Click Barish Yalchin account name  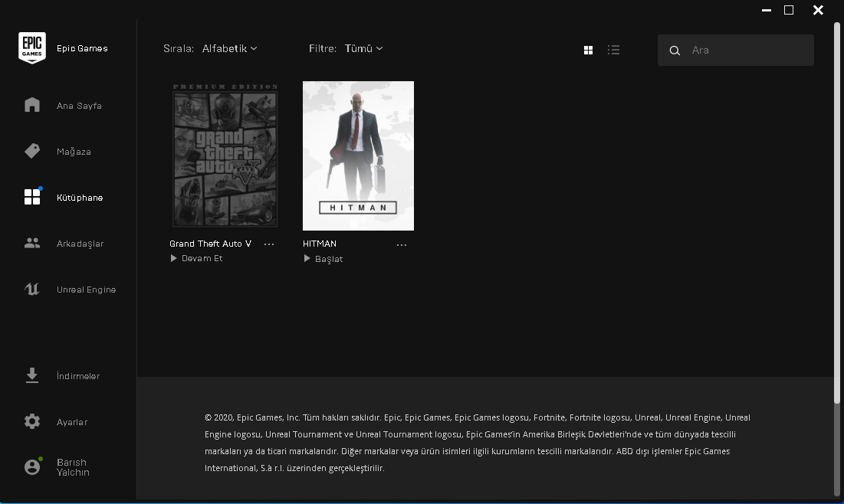click(x=73, y=467)
